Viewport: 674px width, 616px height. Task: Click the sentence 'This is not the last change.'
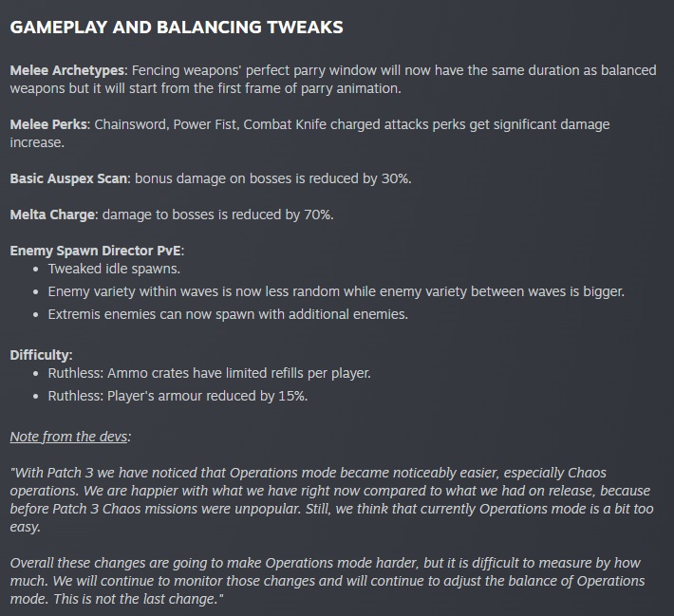click(136, 599)
